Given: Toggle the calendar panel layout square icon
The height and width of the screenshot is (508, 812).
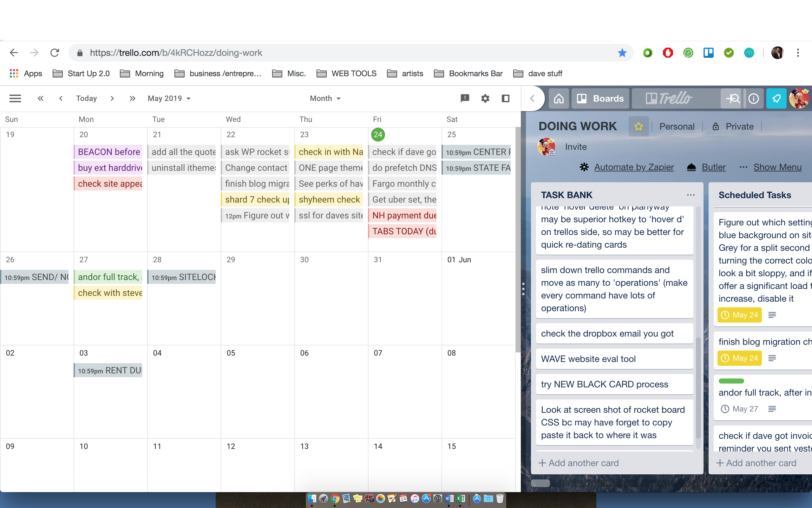Looking at the screenshot, I should pos(506,98).
